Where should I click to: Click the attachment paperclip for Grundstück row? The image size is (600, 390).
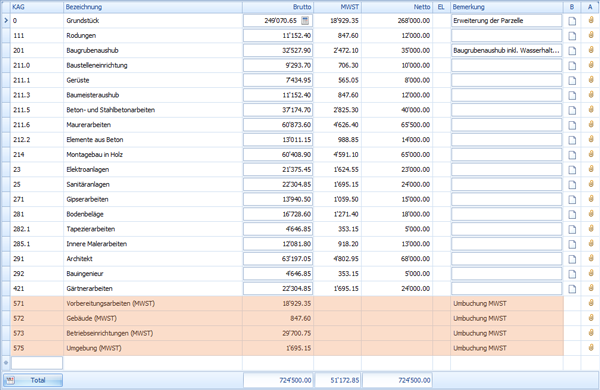(x=591, y=20)
